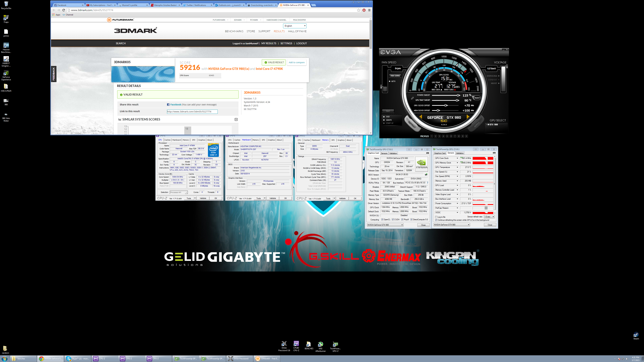Click the Bus Interface question mark in GPU-Z
The height and width of the screenshot is (362, 644).
point(427,183)
